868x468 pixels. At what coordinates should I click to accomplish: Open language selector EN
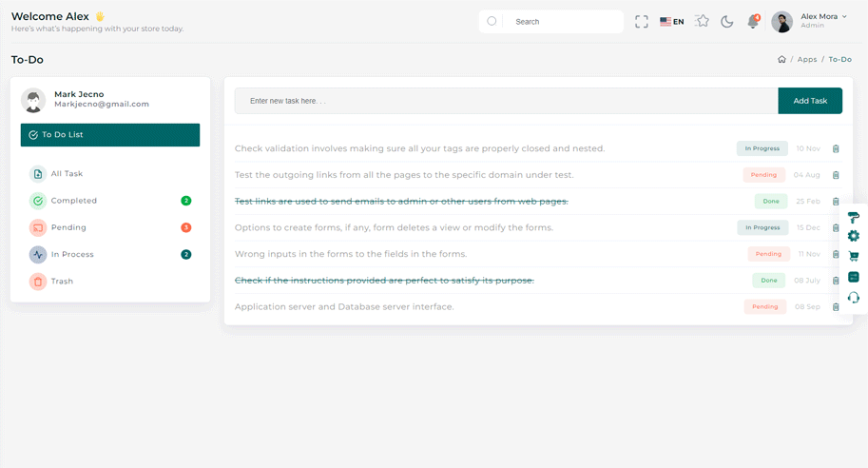point(672,21)
